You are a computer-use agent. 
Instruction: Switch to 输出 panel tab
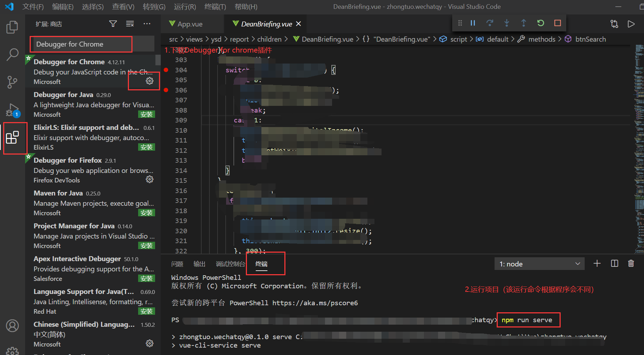(199, 264)
